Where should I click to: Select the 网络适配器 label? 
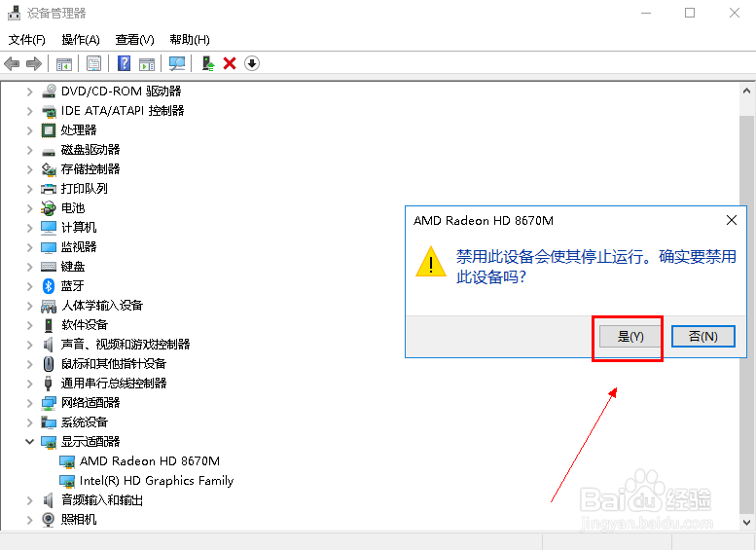90,403
